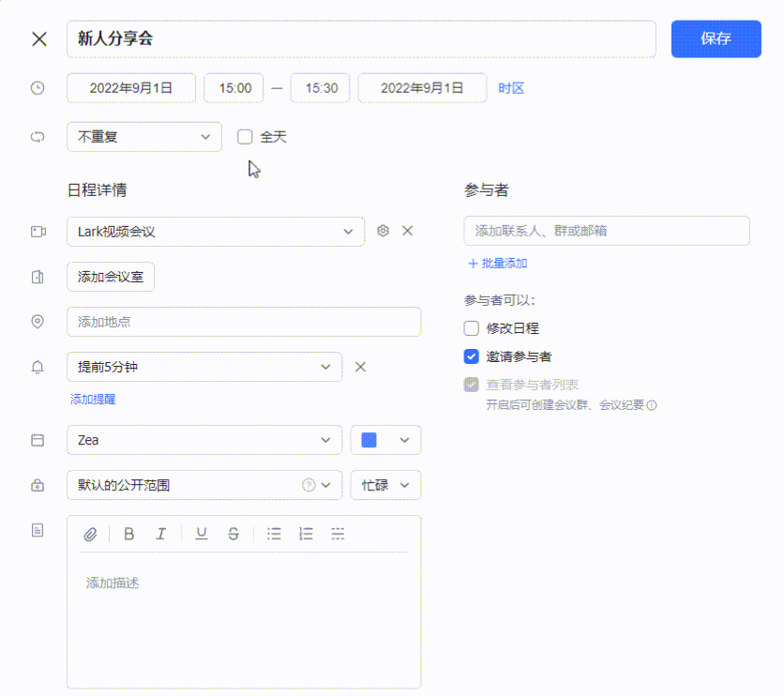Enable the 全天 all-day checkbox

(246, 137)
